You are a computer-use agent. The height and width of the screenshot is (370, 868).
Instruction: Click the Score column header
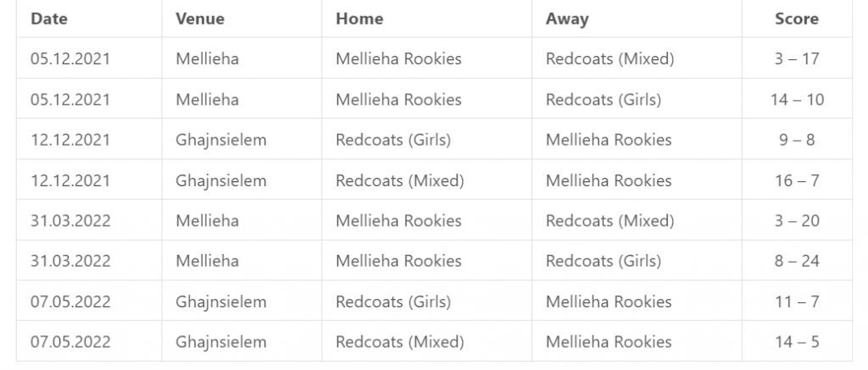click(x=797, y=19)
